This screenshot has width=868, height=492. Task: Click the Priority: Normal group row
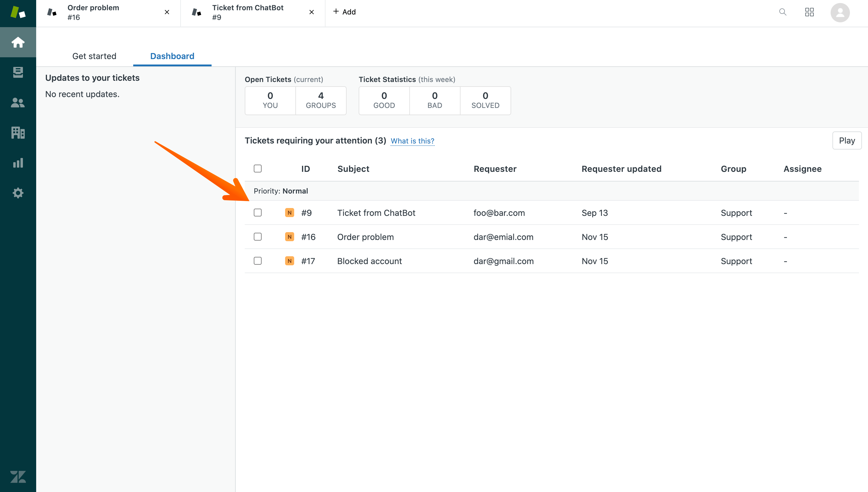552,191
